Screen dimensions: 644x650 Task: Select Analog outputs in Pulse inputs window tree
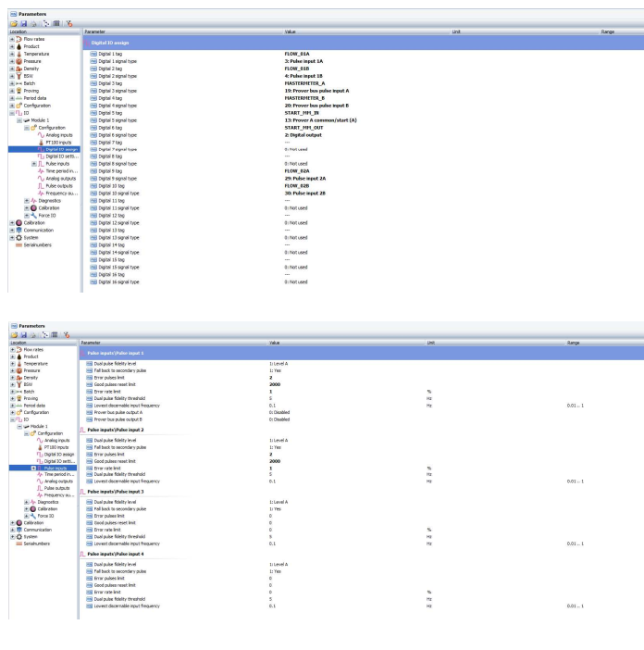[59, 481]
